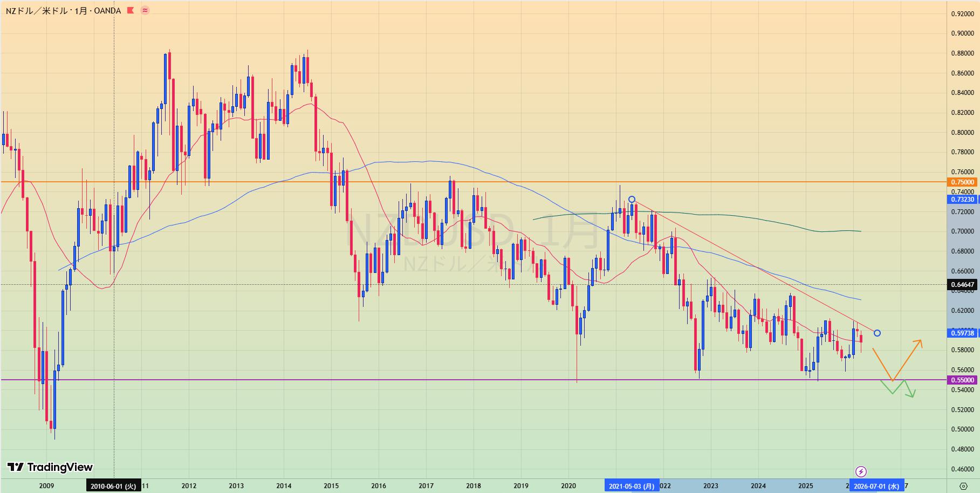This screenshot has width=980, height=493.
Task: Click the purple lightning event marker
Action: 861,472
